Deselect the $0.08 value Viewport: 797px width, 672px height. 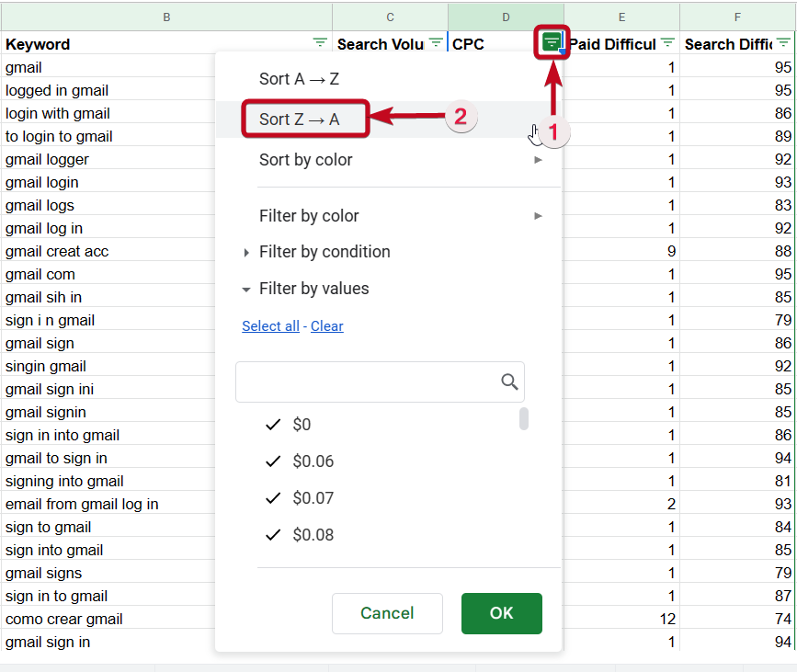[x=273, y=535]
